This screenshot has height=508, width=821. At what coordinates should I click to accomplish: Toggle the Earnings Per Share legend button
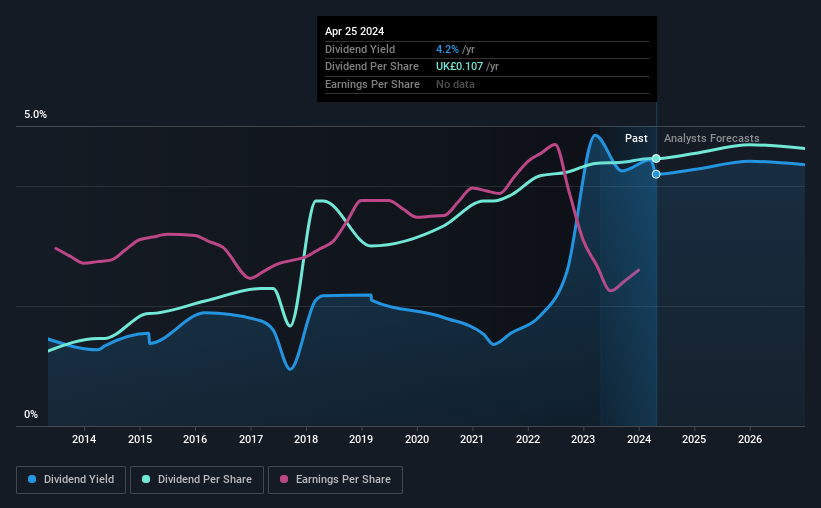click(335, 480)
